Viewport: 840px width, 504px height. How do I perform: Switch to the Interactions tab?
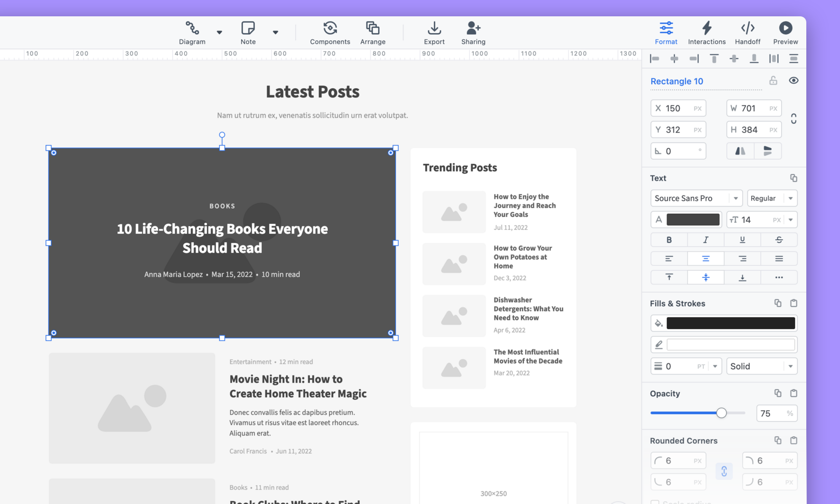click(x=706, y=33)
